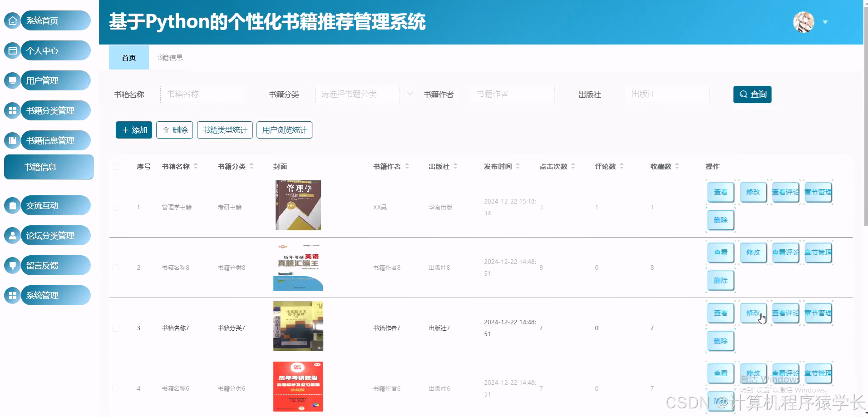868x417 pixels.
Task: Click the user avatar in header
Action: (804, 22)
